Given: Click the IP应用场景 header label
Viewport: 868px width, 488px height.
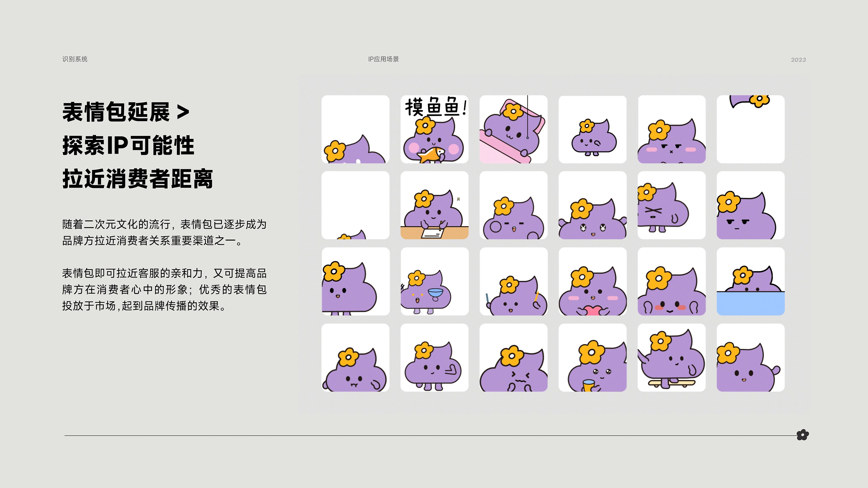Looking at the screenshot, I should 383,59.
